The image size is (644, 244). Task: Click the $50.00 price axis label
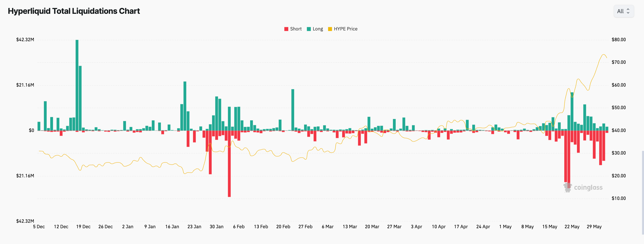tap(619, 108)
